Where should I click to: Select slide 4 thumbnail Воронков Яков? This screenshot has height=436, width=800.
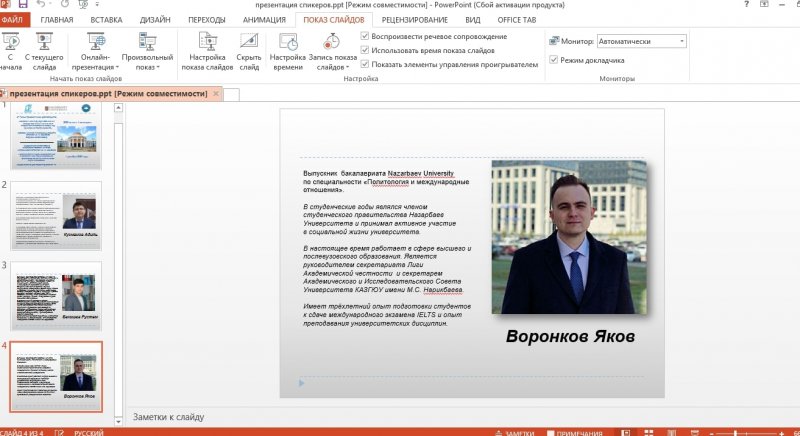point(56,376)
